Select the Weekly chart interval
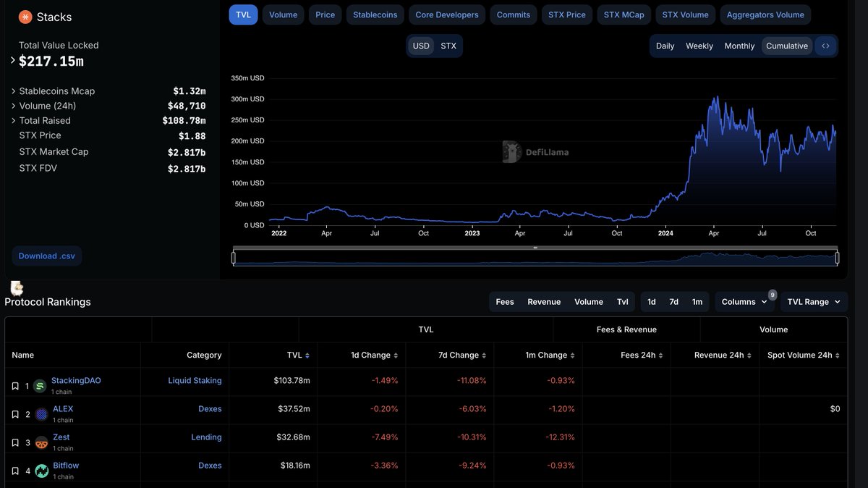This screenshot has width=868, height=488. point(699,46)
